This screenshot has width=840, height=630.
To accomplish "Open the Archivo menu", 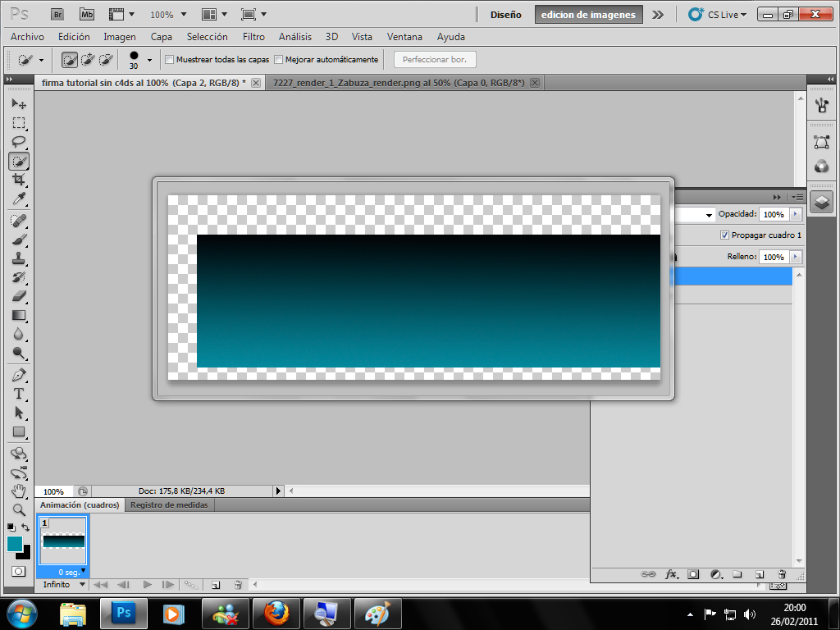I will (x=27, y=36).
